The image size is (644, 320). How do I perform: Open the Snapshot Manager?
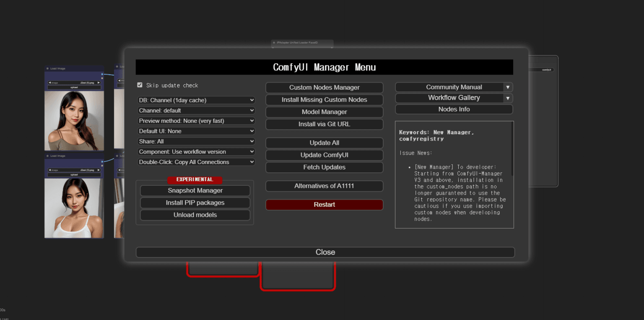[195, 190]
